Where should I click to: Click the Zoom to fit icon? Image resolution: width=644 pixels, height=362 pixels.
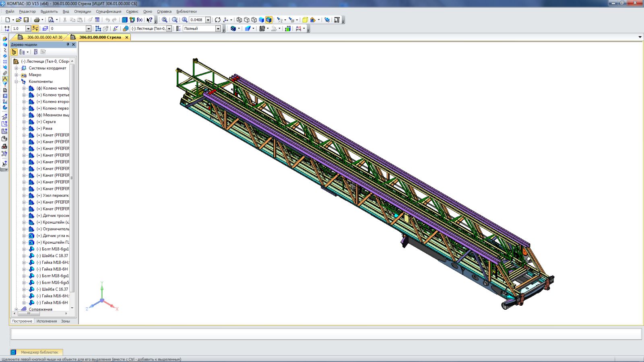165,20
